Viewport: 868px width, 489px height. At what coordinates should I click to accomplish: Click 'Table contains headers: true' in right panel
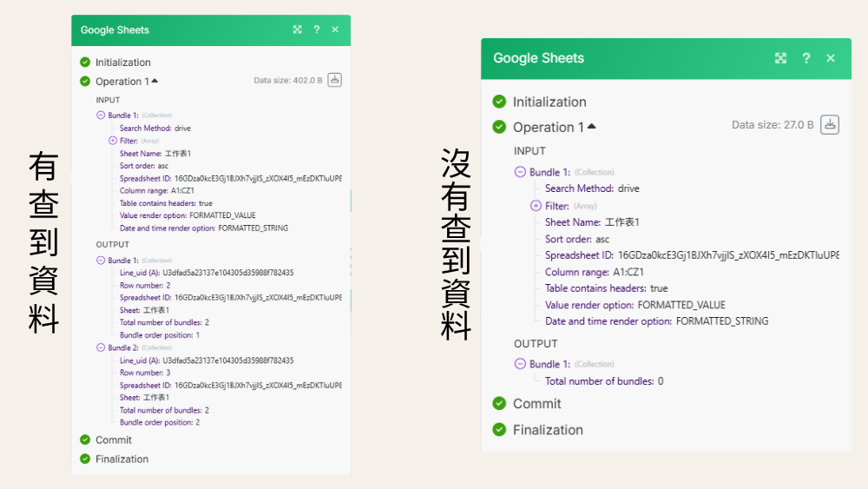pyautogui.click(x=606, y=288)
